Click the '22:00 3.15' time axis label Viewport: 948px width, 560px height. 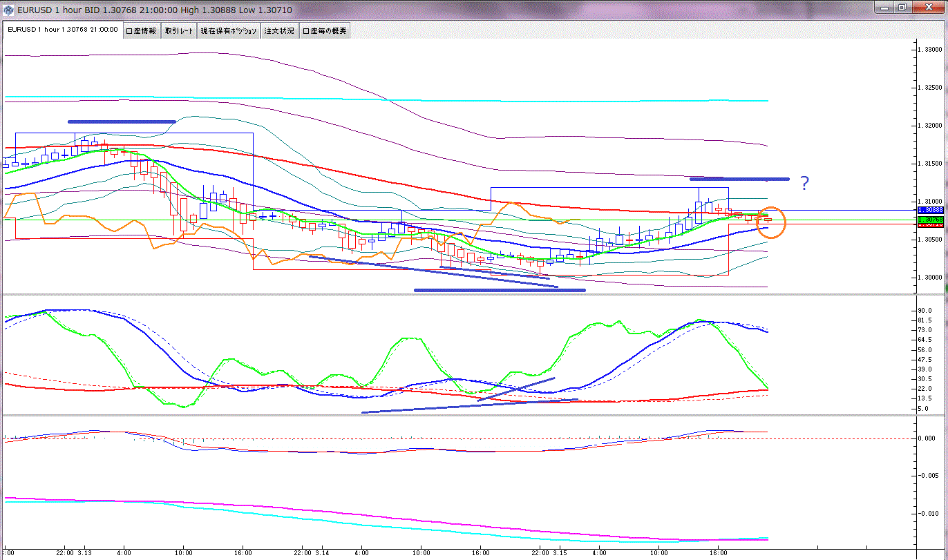pos(549,553)
